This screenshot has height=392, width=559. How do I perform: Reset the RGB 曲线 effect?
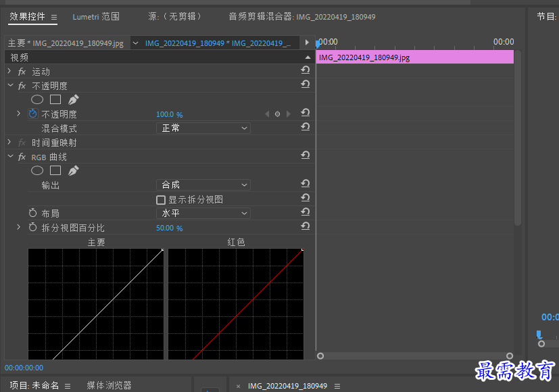305,155
